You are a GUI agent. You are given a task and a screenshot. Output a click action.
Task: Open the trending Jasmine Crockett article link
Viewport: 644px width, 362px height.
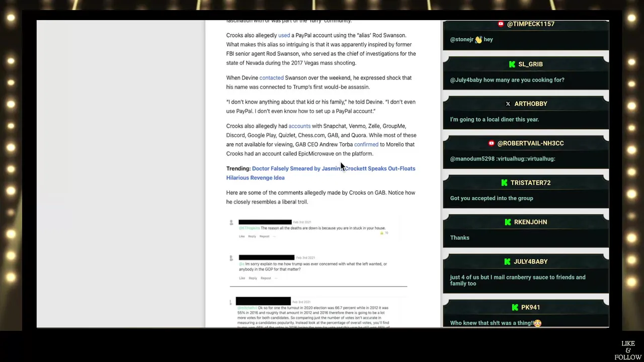(320, 173)
